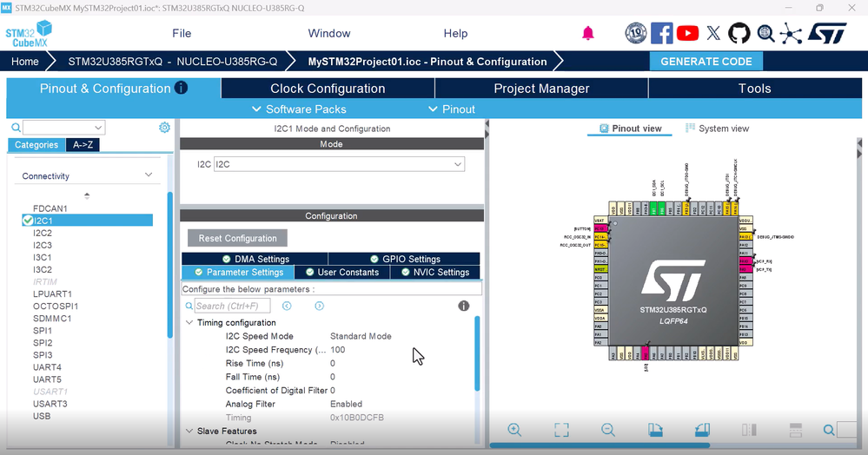Zoom out of the pinout view
This screenshot has height=455, width=868.
tap(608, 430)
